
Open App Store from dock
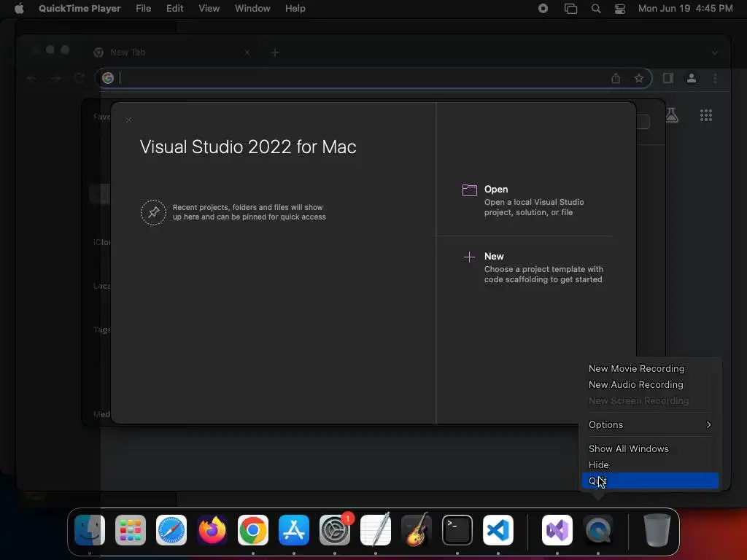pos(294,530)
